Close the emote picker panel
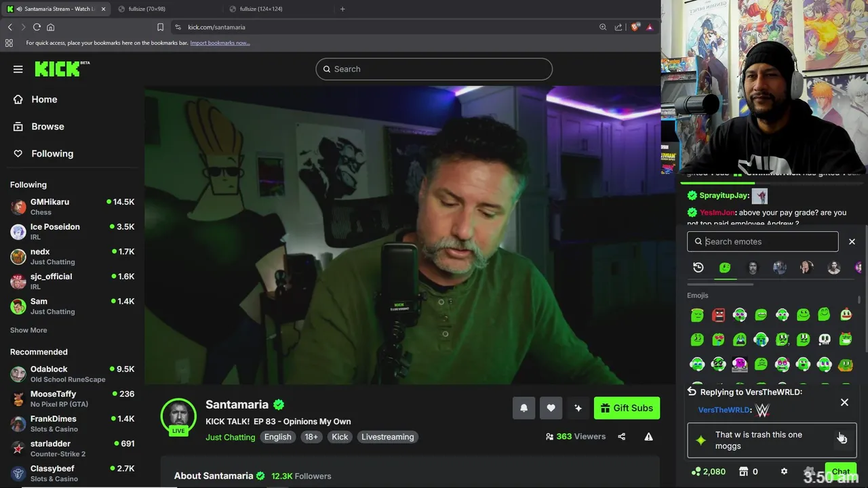Image resolution: width=868 pixels, height=488 pixels. 852,241
